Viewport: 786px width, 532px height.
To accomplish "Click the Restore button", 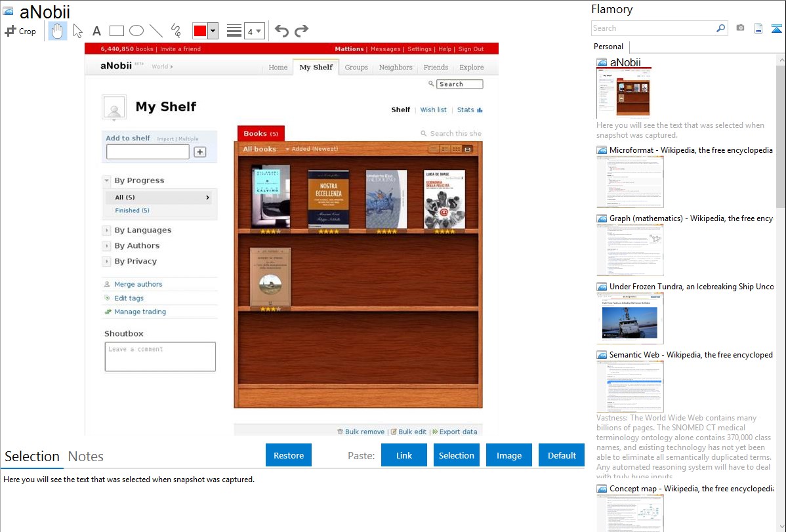I will pyautogui.click(x=289, y=455).
